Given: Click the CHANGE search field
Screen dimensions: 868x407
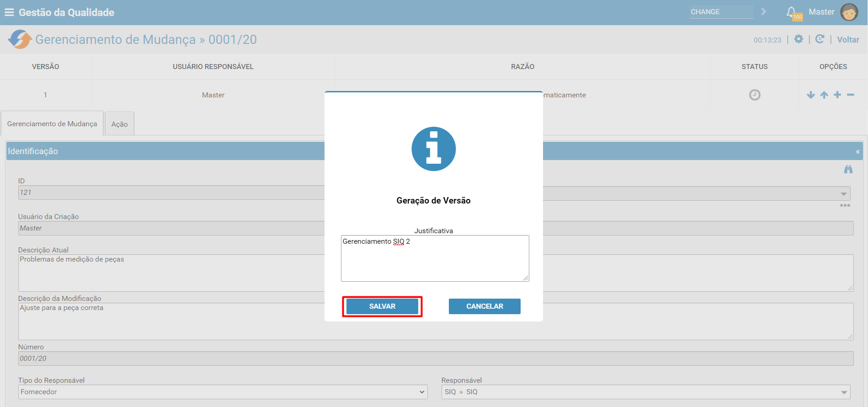Looking at the screenshot, I should (x=722, y=12).
